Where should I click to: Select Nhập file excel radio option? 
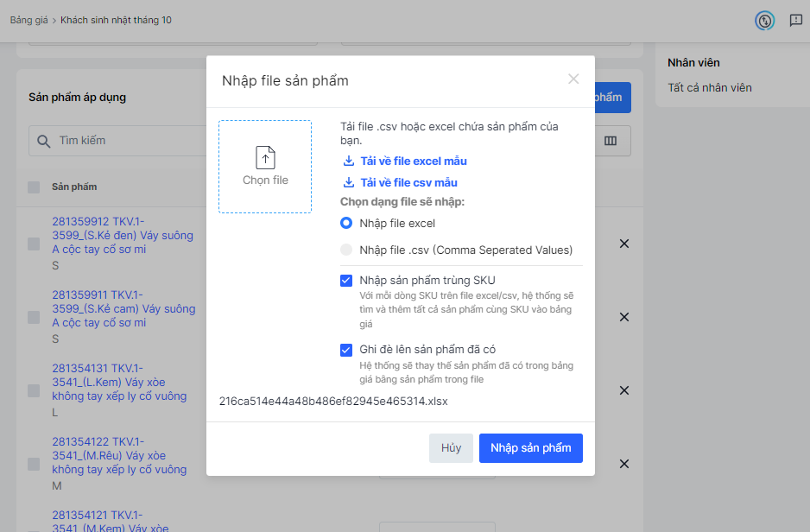pyautogui.click(x=346, y=223)
